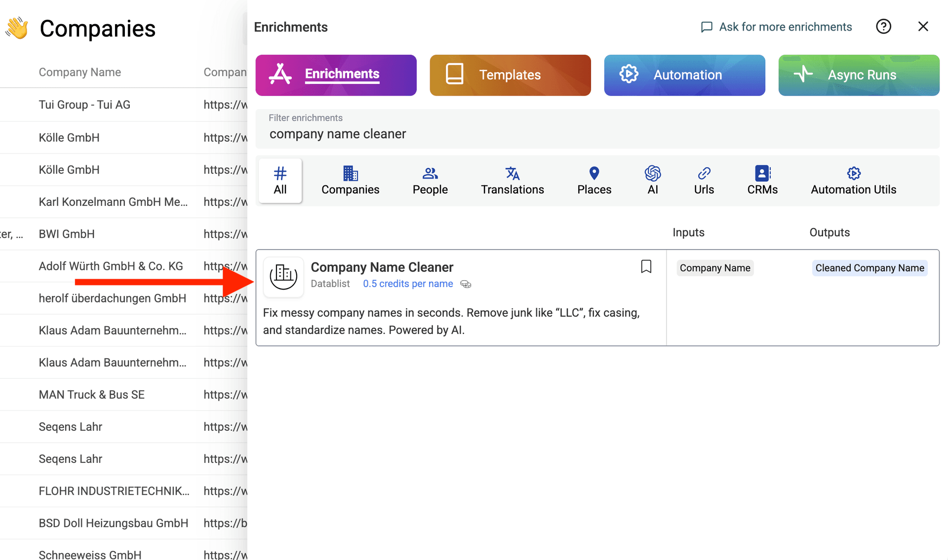Open the Async Runs tab
This screenshot has height=560, width=948.
(x=859, y=75)
